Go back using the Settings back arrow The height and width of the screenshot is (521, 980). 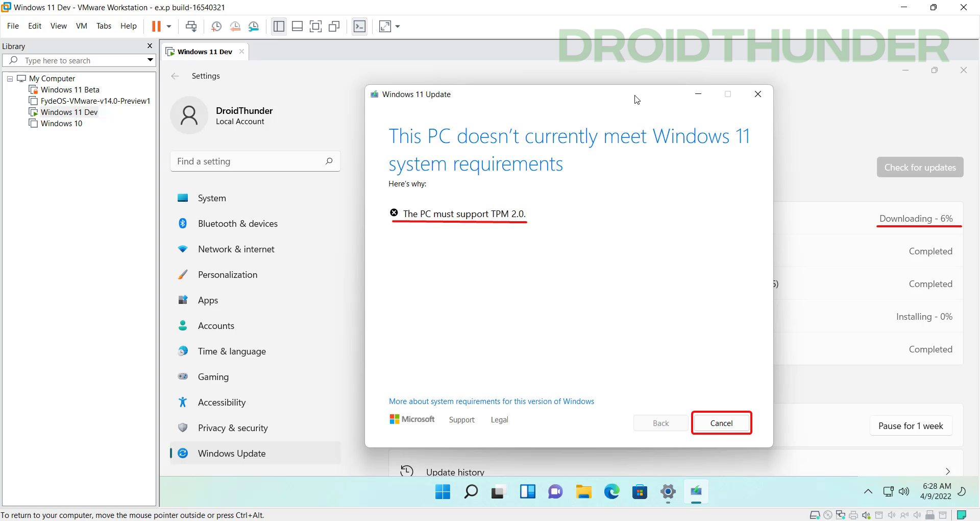click(175, 76)
